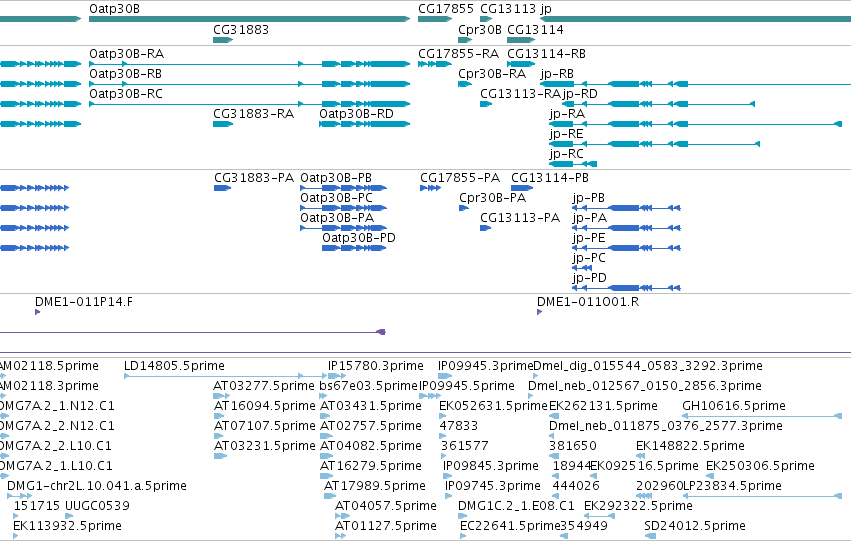The height and width of the screenshot is (541, 851).
Task: Click the DME1-011P14.F clone end label
Action: 84,302
